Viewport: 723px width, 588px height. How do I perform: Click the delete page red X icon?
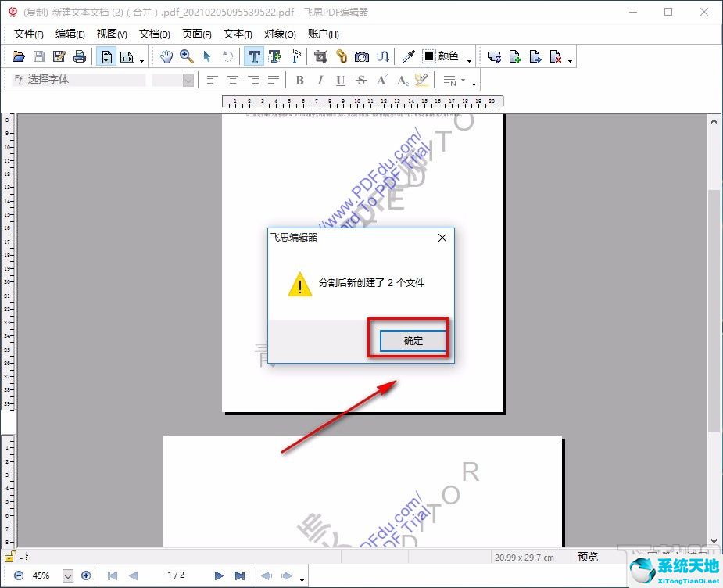pos(556,57)
